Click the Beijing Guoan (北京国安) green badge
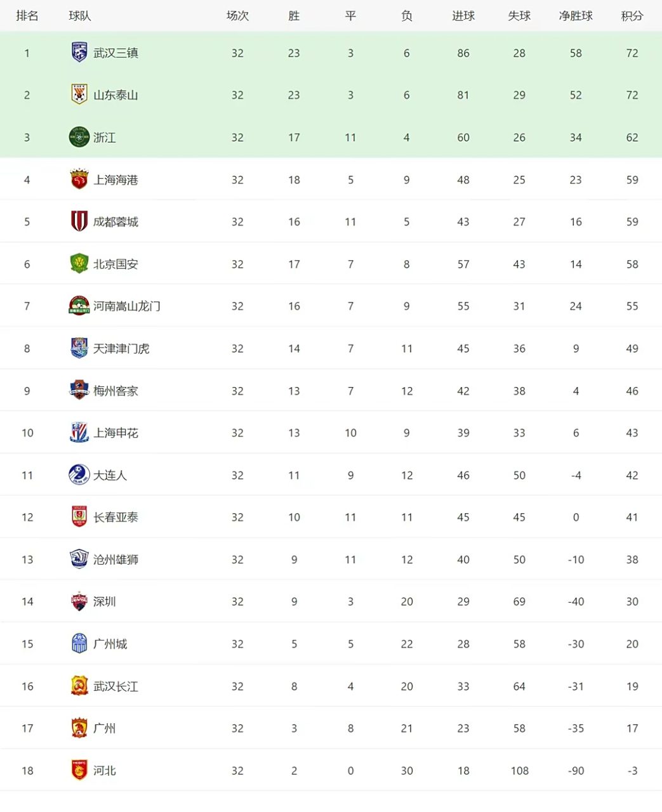The width and height of the screenshot is (662, 812). [x=79, y=264]
